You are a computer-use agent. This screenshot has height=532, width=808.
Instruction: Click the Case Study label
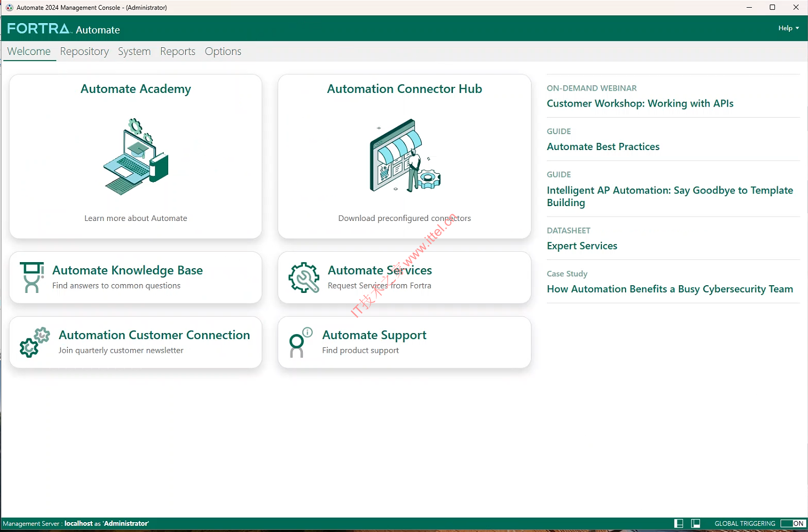tap(567, 274)
